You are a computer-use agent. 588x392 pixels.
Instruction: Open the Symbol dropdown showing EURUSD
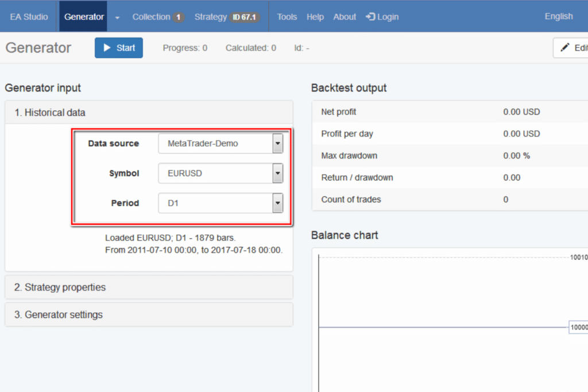pyautogui.click(x=220, y=173)
